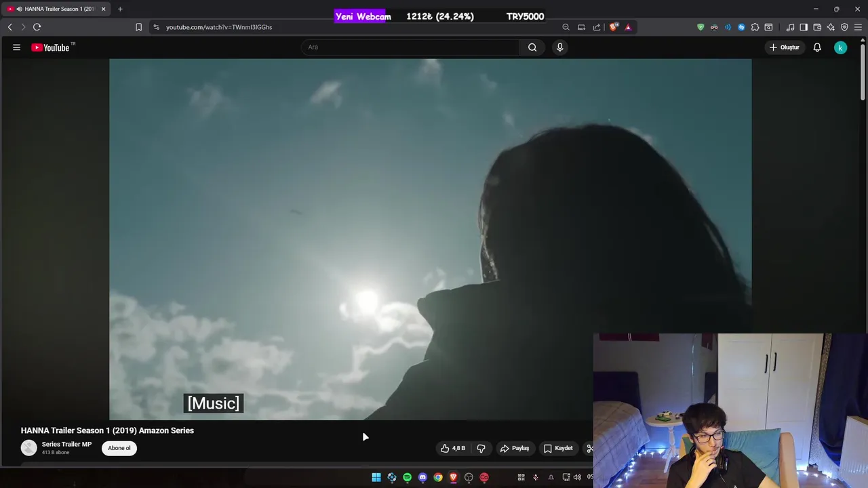Open Series Trailer MP channel name link
Screen dimensions: 868x488
pyautogui.click(x=66, y=444)
